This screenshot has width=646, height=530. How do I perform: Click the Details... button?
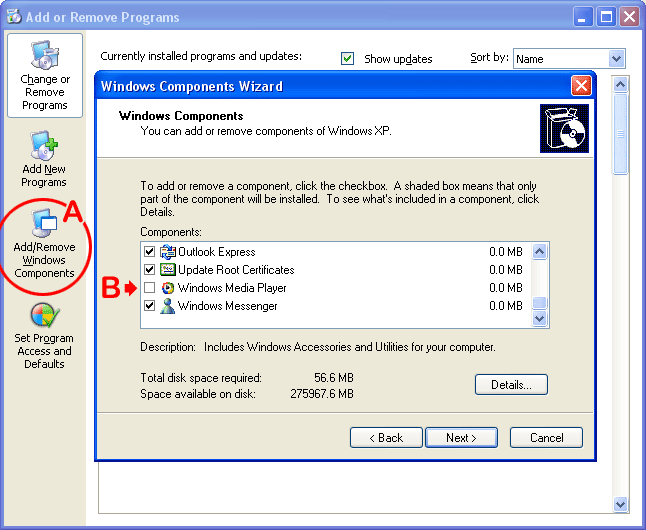(511, 385)
